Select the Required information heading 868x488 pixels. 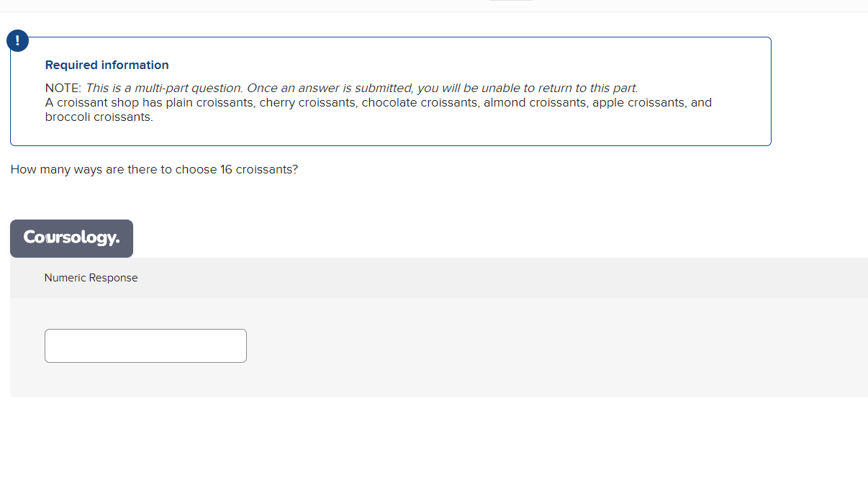[x=107, y=65]
